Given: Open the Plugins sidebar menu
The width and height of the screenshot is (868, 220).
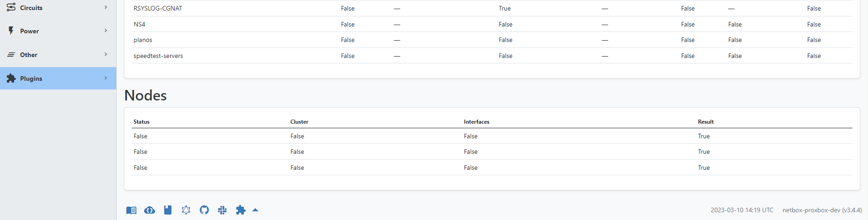Looking at the screenshot, I should coord(58,79).
